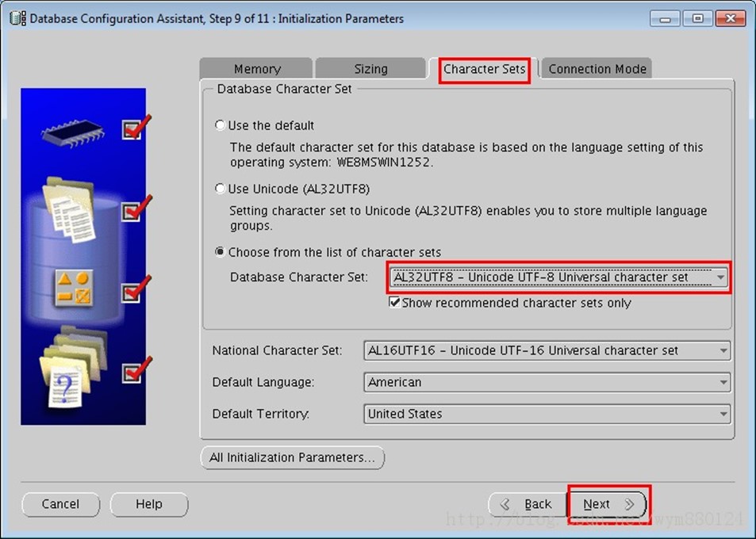Click the multiple language groups description text
Screen dimensions: 756x539
[x=468, y=218]
